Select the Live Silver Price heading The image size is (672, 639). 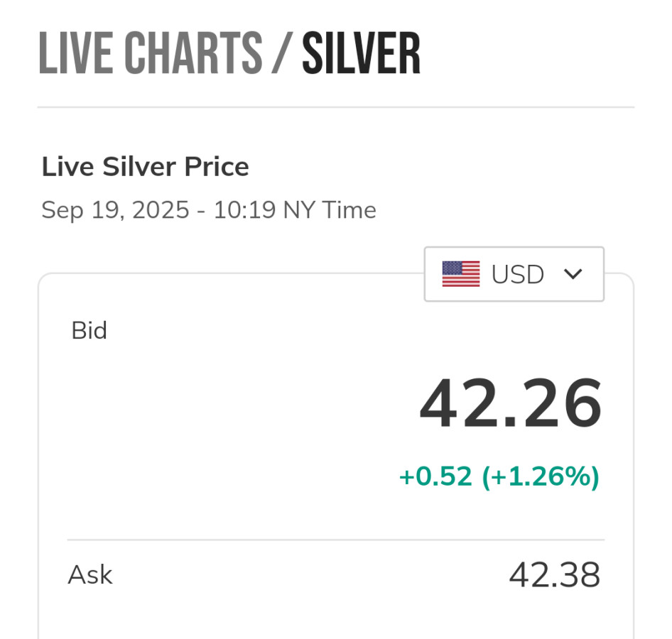pos(145,167)
